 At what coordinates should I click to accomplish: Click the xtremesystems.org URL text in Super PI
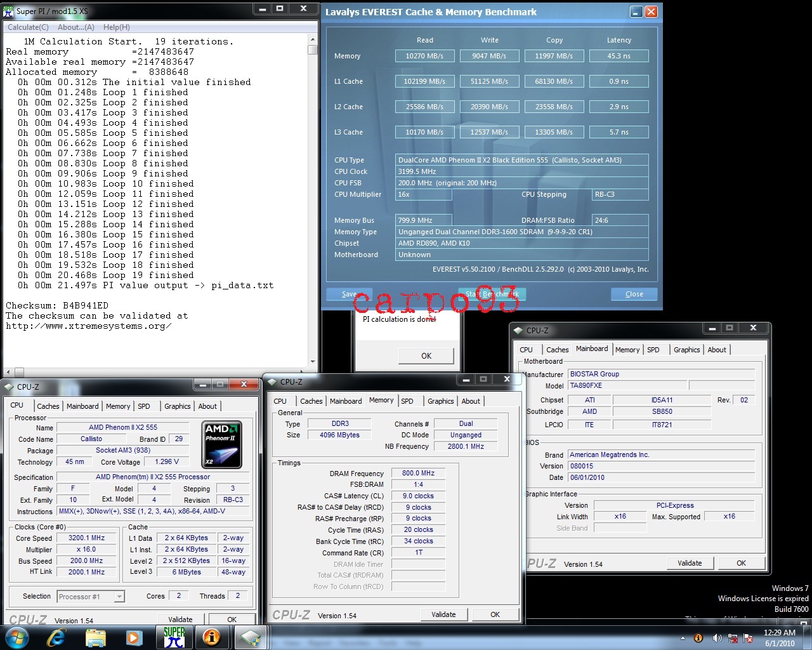coord(89,326)
